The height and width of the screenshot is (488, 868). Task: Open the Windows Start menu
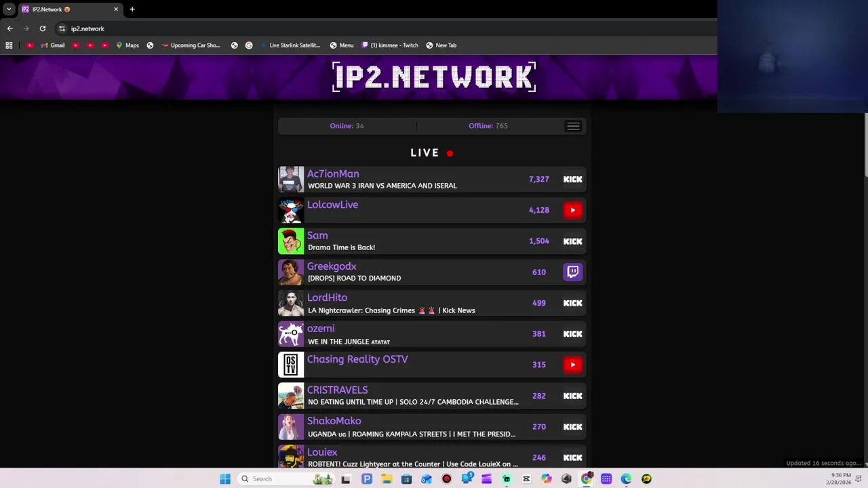tap(225, 479)
